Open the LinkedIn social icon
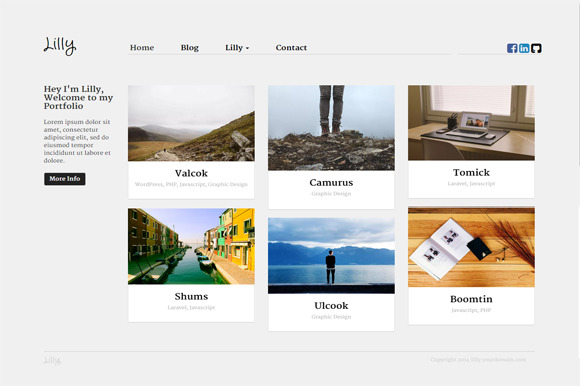This screenshot has height=386, width=580. [x=524, y=48]
